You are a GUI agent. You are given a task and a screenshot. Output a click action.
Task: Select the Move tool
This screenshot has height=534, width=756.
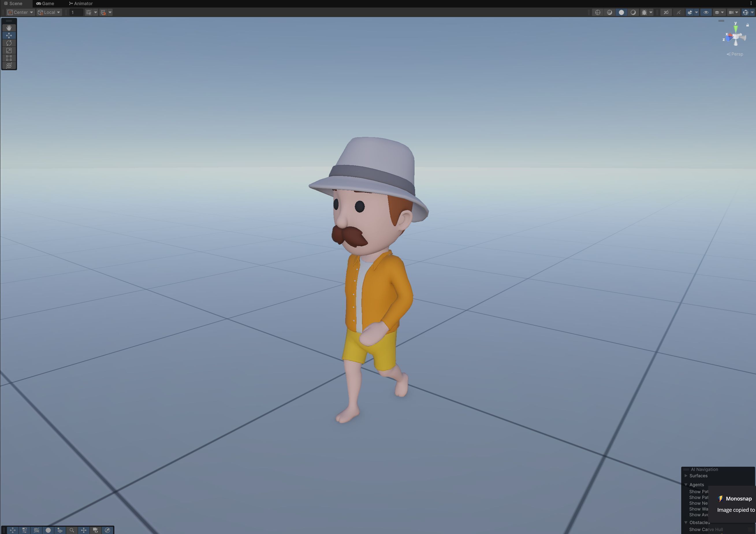9,35
